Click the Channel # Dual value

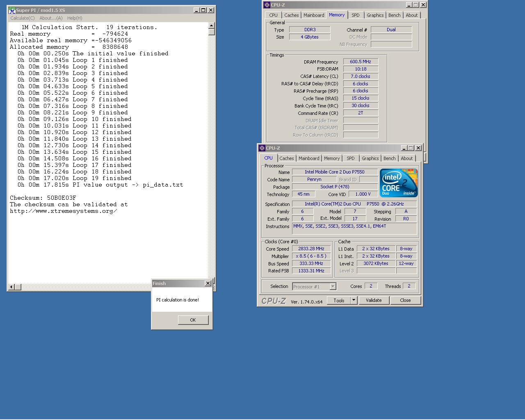[x=391, y=30]
